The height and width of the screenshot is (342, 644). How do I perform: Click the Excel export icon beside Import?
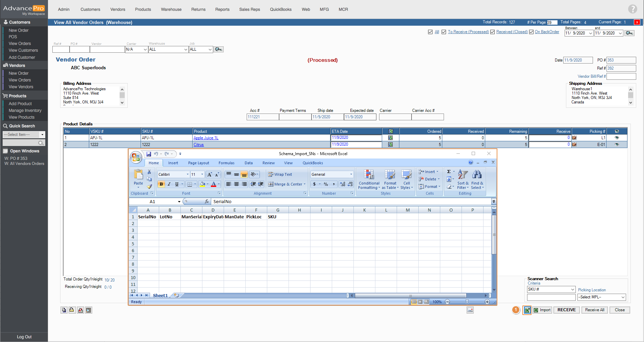click(x=527, y=310)
